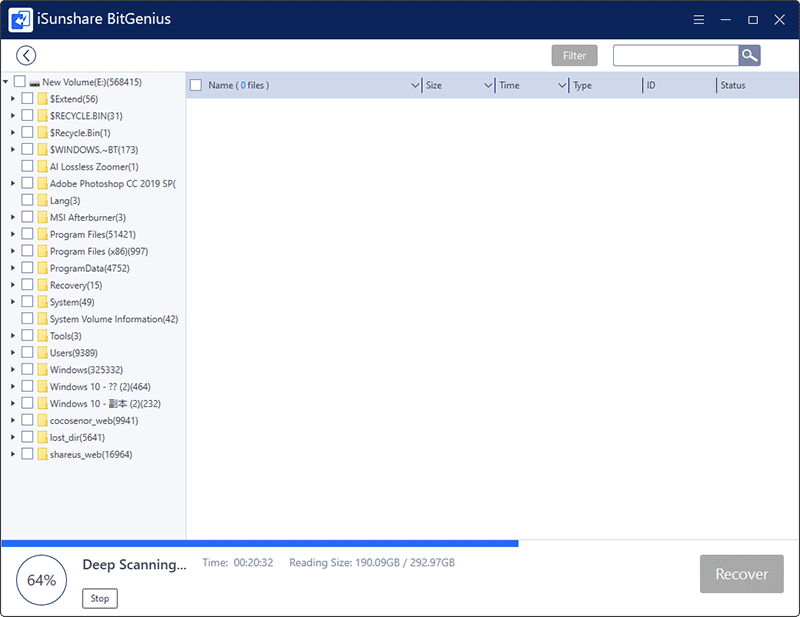800x617 pixels.
Task: Open the Size column dropdown arrow
Action: (x=488, y=85)
